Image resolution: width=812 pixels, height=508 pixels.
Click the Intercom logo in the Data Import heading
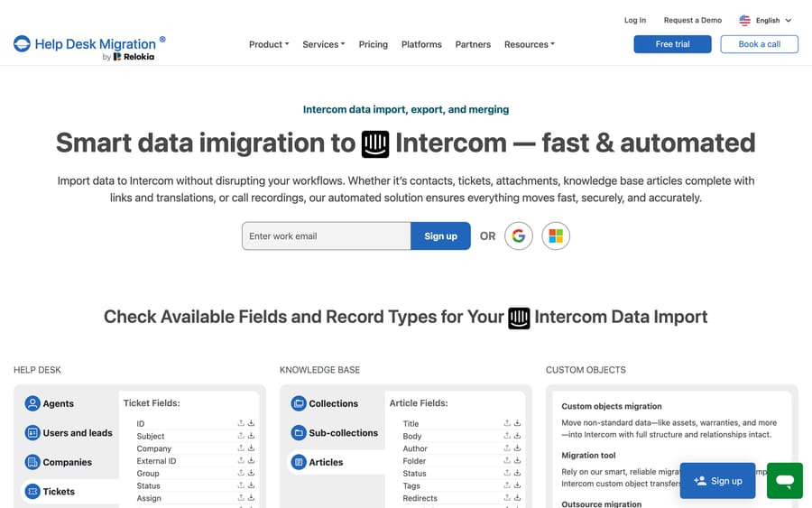point(519,318)
